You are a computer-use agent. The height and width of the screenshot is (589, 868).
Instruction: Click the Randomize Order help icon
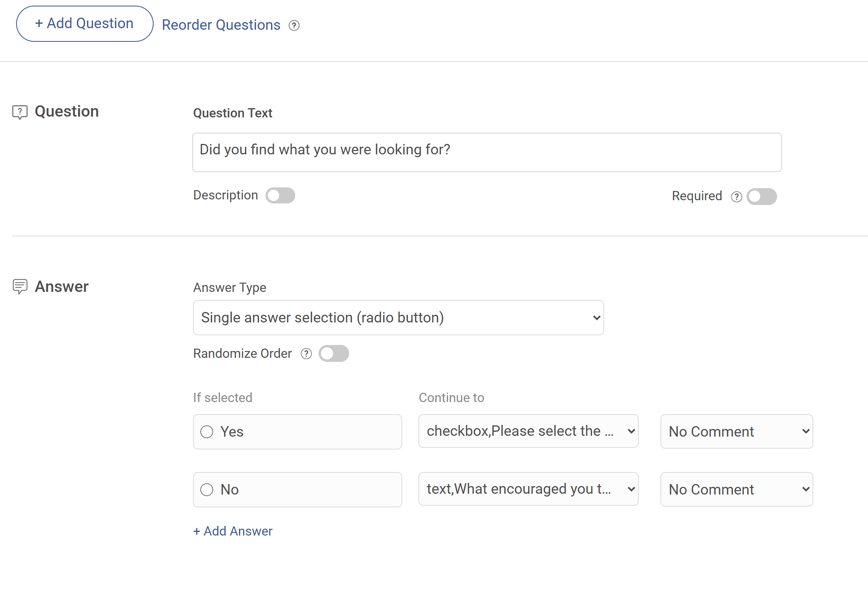306,353
